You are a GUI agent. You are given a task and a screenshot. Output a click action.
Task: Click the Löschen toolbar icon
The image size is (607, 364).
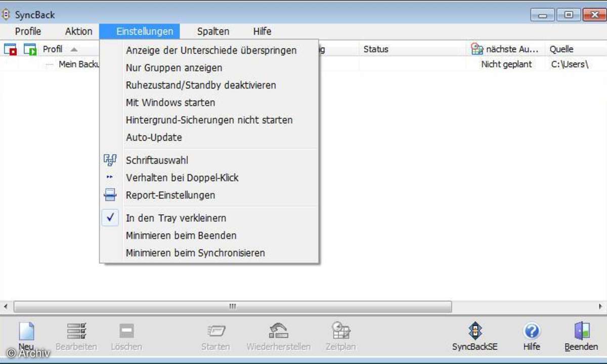[126, 331]
